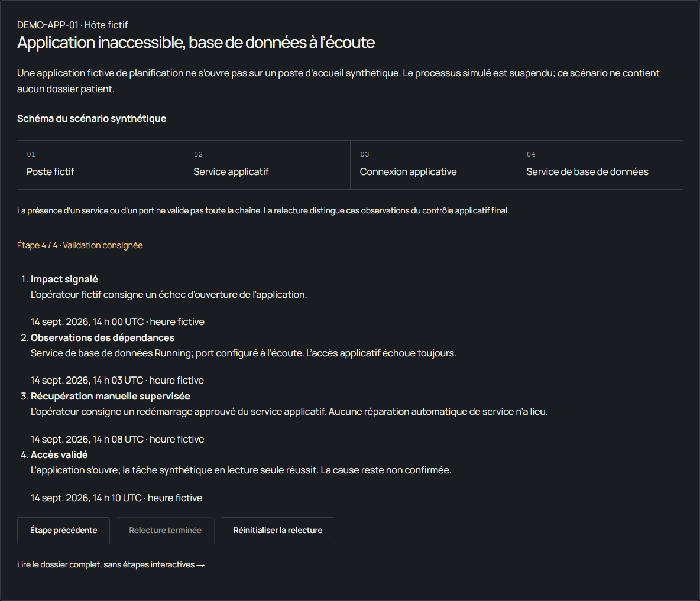The width and height of the screenshot is (700, 601).
Task: Click the note starting La présence d'un service
Action: 263,210
